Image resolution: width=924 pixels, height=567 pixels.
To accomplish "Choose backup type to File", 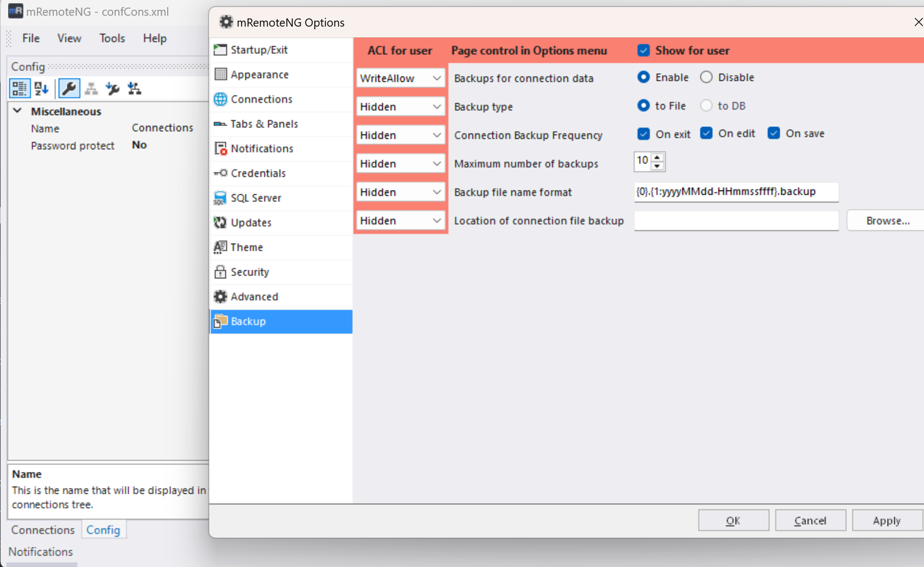I will 643,105.
